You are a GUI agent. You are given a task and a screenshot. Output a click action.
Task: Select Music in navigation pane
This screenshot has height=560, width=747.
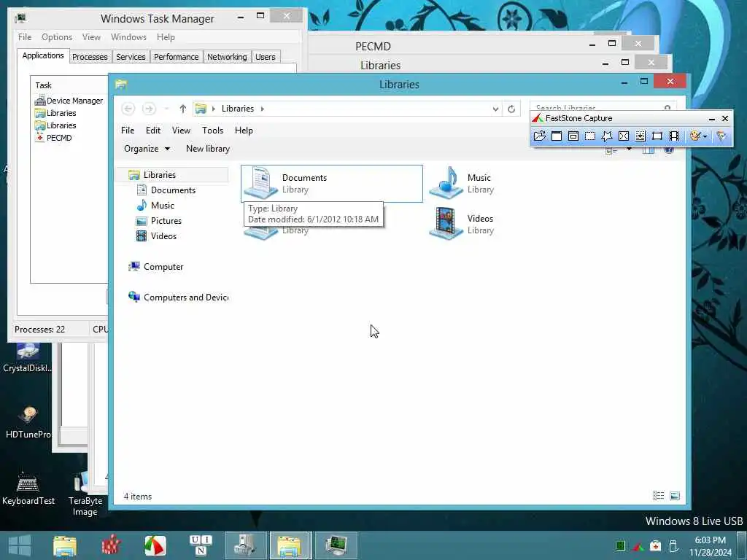pos(163,205)
